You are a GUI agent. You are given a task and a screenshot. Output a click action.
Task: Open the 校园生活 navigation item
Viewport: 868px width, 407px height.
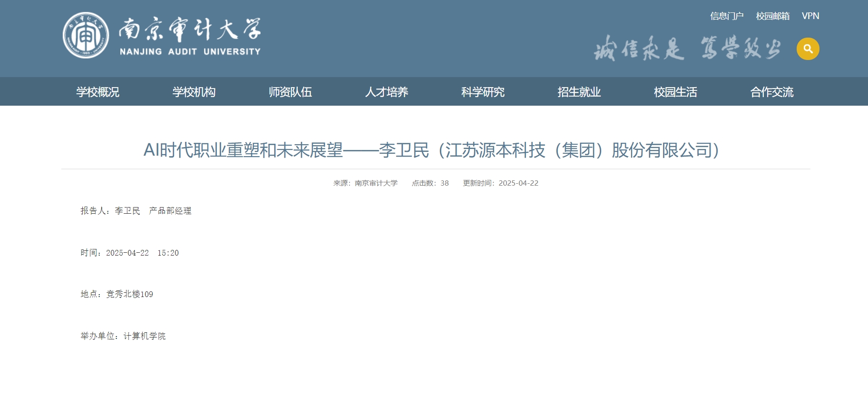675,92
